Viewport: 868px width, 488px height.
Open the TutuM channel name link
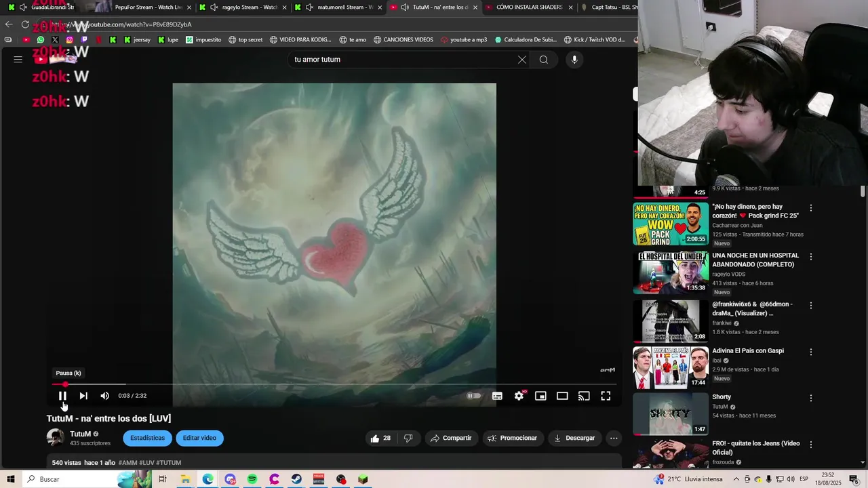(80, 434)
